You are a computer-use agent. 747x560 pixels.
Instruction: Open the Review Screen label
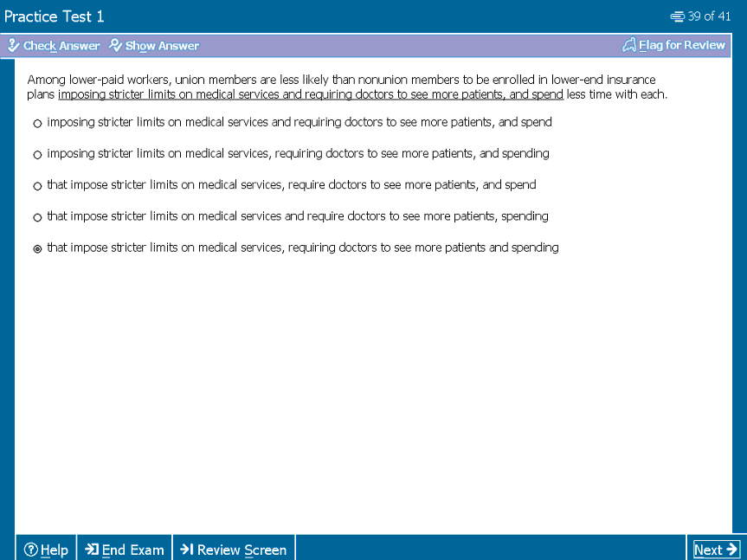click(242, 550)
